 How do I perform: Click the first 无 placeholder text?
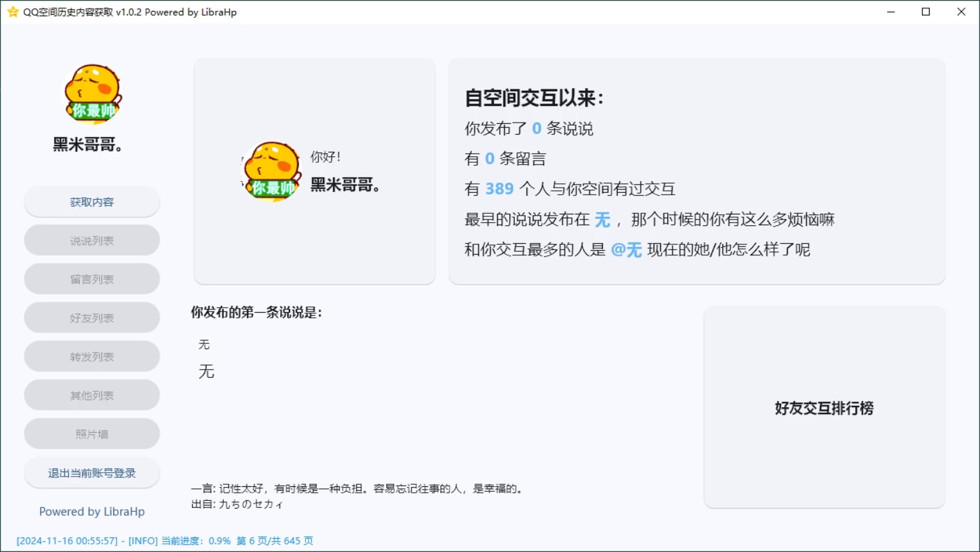(204, 344)
